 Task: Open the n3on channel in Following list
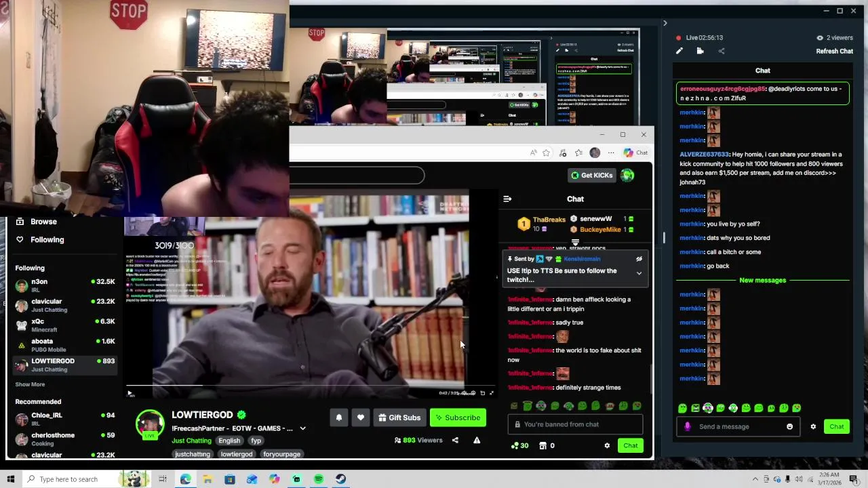(x=65, y=285)
